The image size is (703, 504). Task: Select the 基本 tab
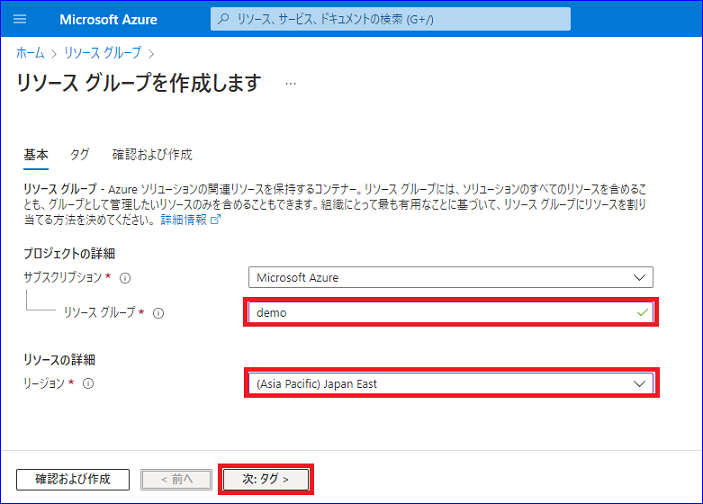pos(36,155)
